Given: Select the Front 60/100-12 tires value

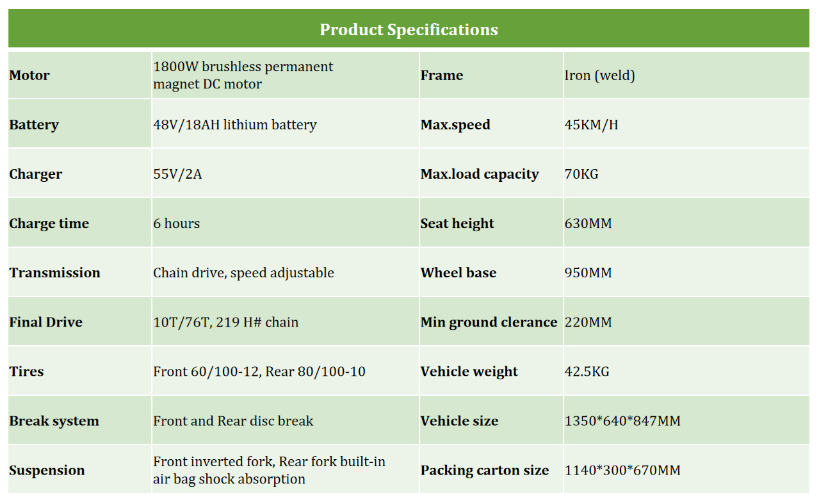Looking at the screenshot, I should [x=259, y=371].
